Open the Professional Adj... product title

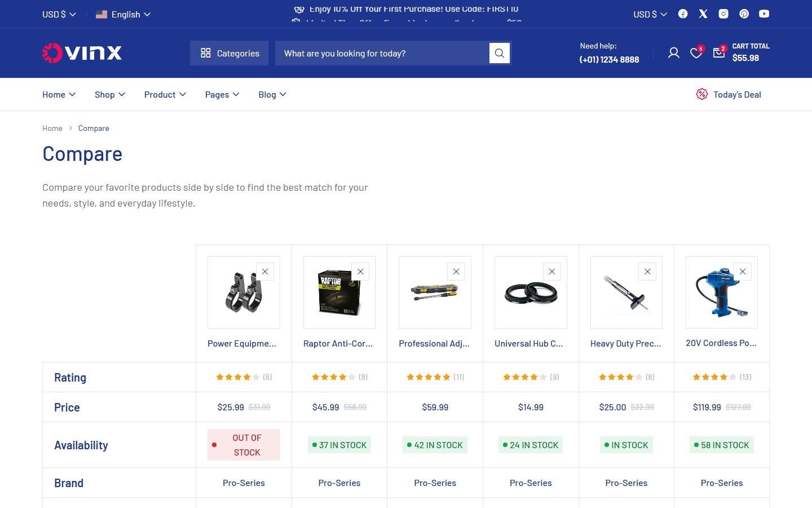tap(434, 344)
